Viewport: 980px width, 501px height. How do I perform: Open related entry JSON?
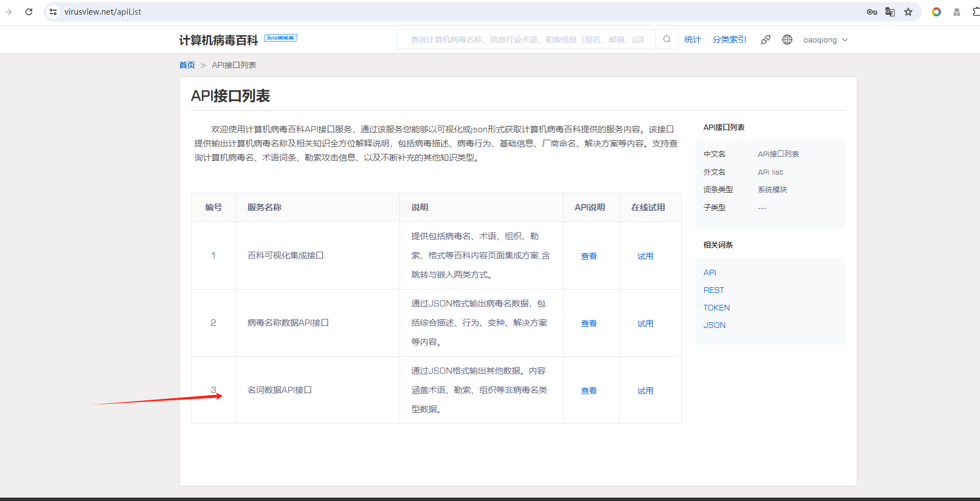pos(714,325)
